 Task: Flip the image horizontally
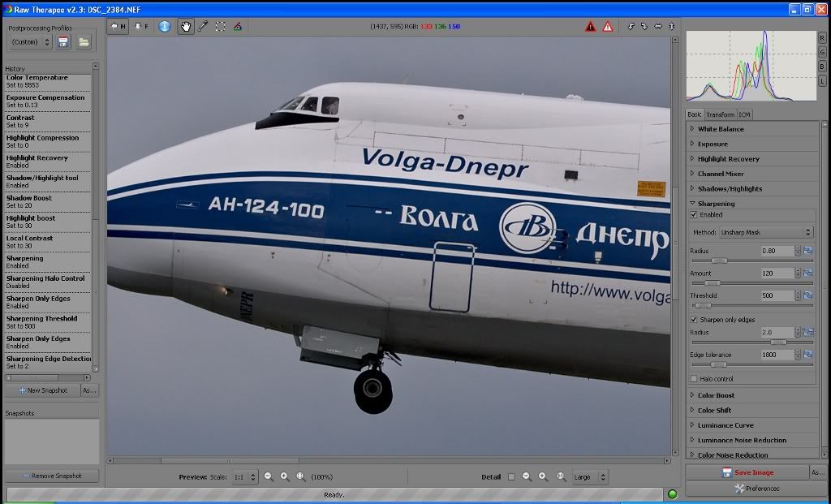coord(657,26)
